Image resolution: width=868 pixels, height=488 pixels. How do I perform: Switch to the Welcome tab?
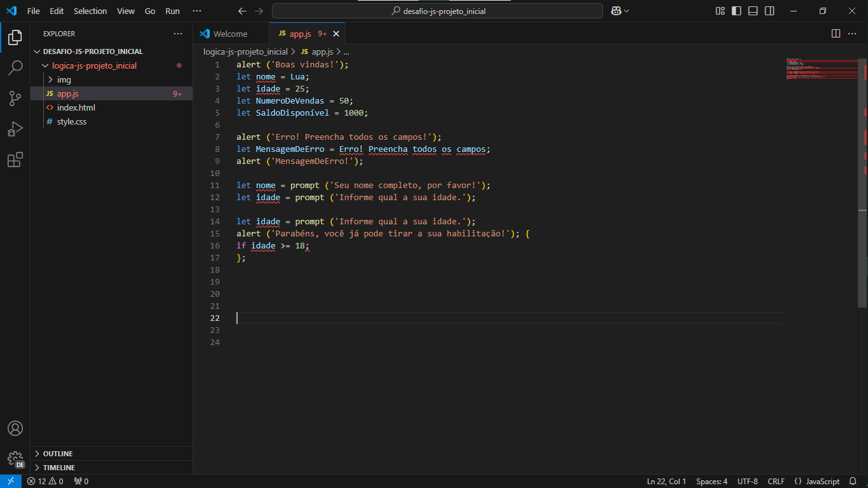231,34
